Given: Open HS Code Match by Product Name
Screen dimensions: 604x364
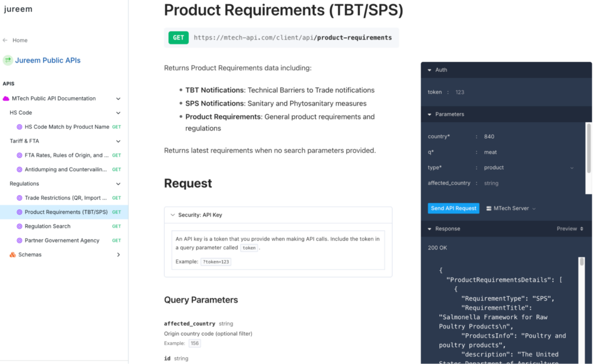Looking at the screenshot, I should [67, 127].
